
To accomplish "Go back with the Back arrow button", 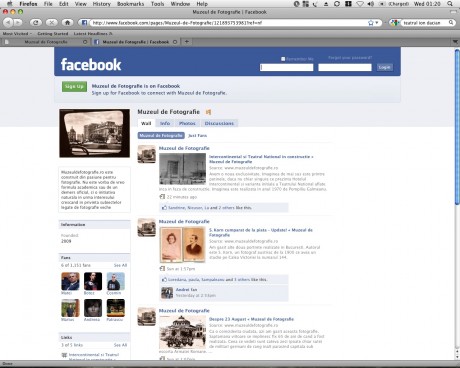I will click(8, 23).
